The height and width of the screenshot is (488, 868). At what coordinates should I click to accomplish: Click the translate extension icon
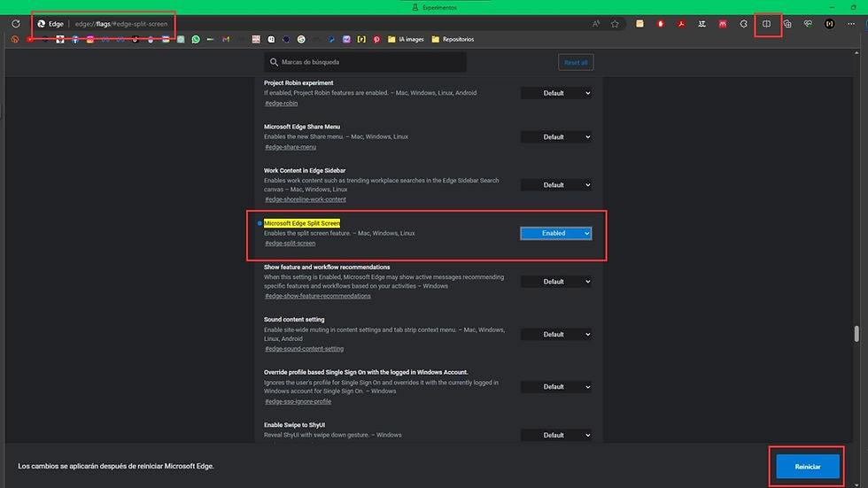701,24
